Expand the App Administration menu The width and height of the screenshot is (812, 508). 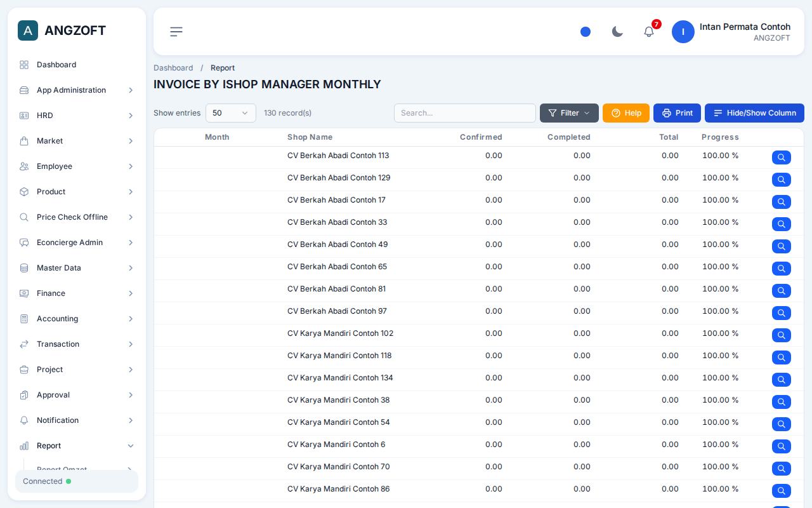[77, 90]
